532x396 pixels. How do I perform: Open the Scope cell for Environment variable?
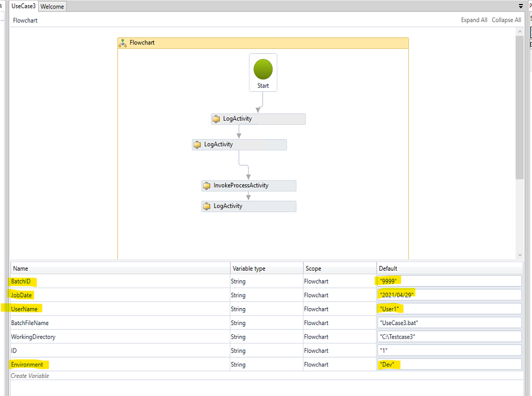(x=339, y=365)
